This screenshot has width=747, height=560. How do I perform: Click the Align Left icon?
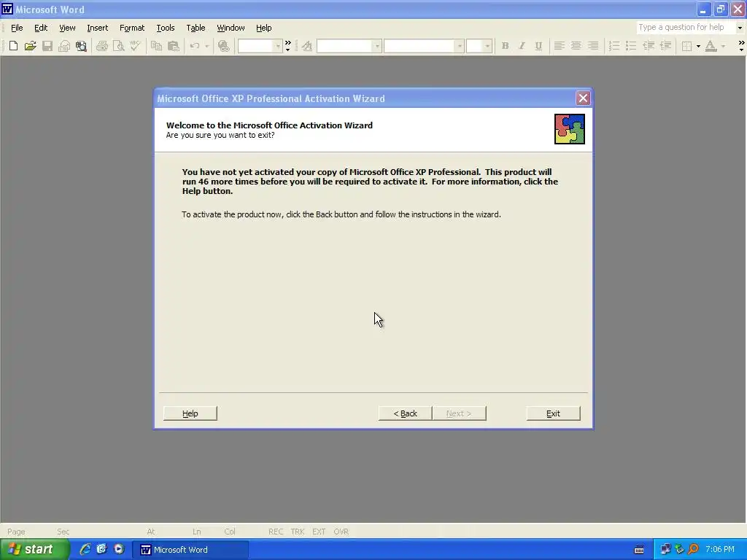[560, 46]
